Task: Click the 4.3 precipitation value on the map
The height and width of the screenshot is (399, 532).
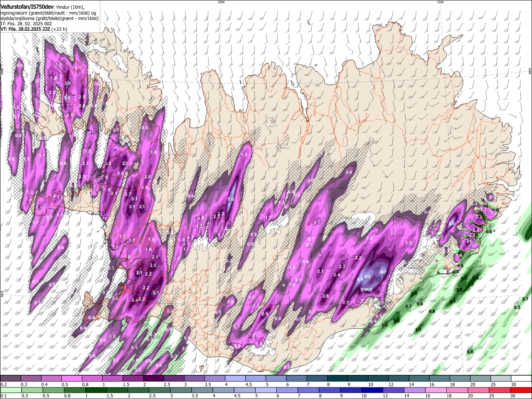Action: point(383,272)
